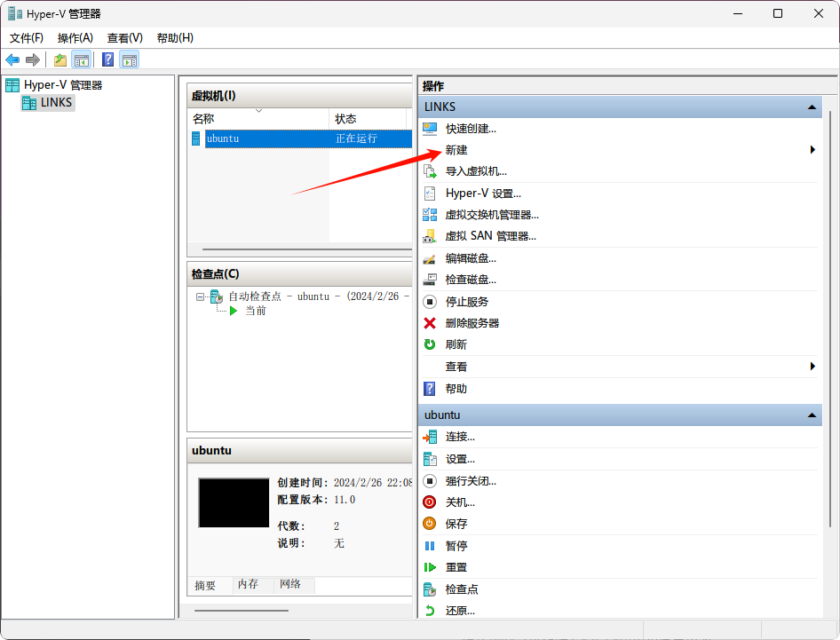Click the sort chevron above 名称 column
The height and width of the screenshot is (640, 840).
pos(258,111)
